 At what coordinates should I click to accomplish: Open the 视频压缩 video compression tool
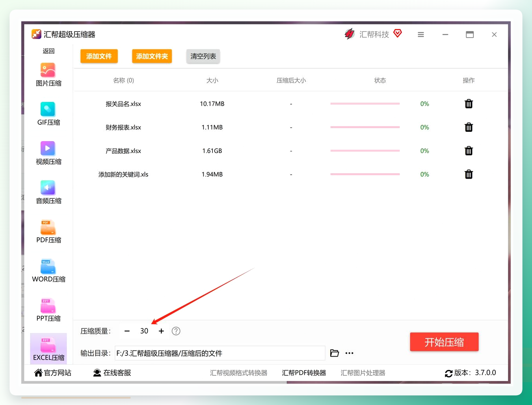(x=48, y=153)
